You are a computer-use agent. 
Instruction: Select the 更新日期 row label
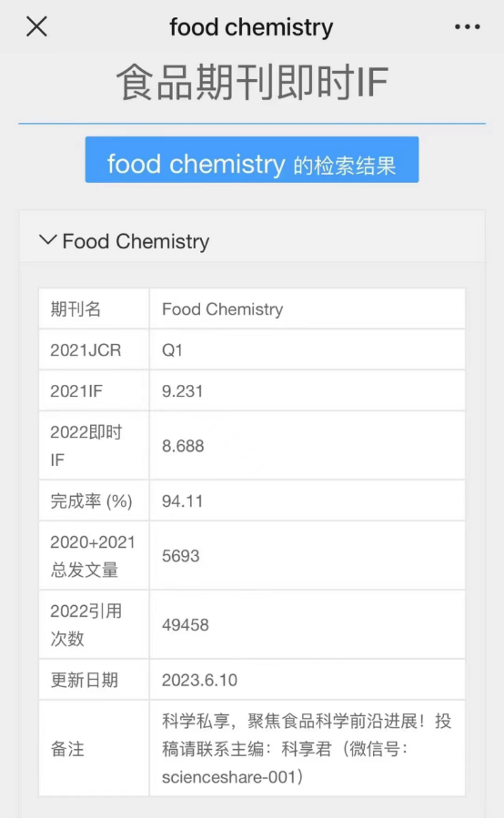pyautogui.click(x=84, y=680)
